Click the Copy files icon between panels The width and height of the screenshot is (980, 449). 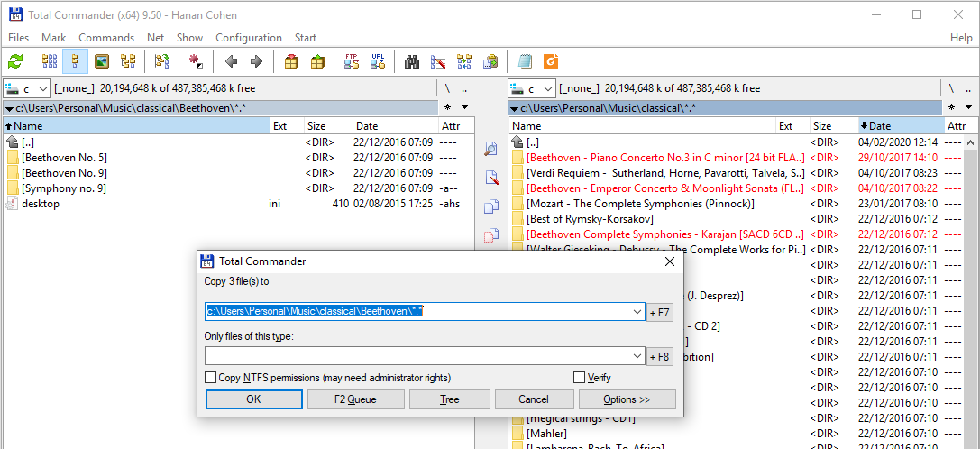491,206
